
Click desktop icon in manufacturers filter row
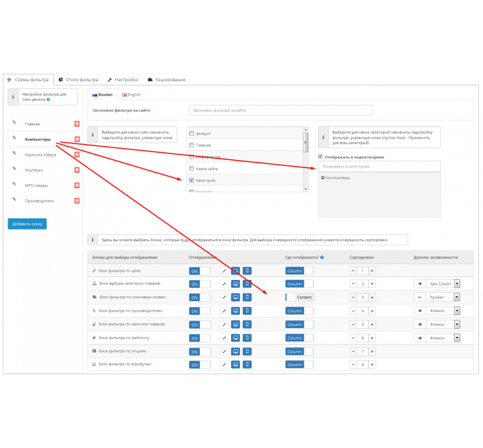[x=235, y=311]
